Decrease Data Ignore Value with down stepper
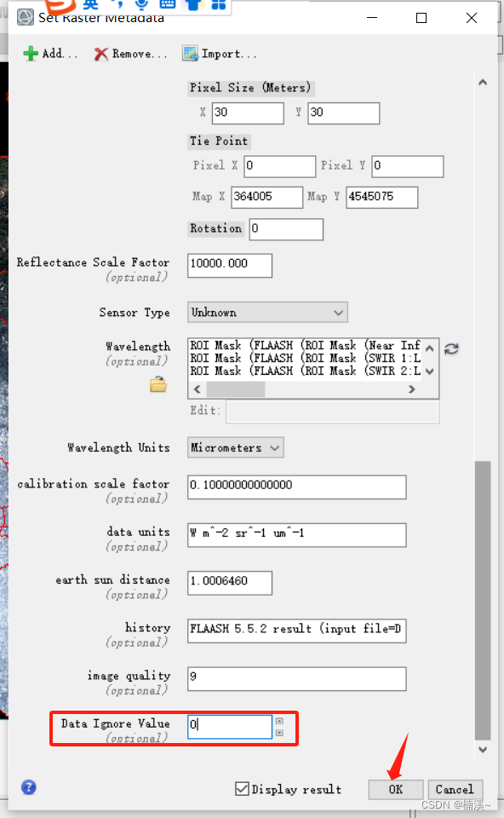This screenshot has width=504, height=818. (x=279, y=733)
